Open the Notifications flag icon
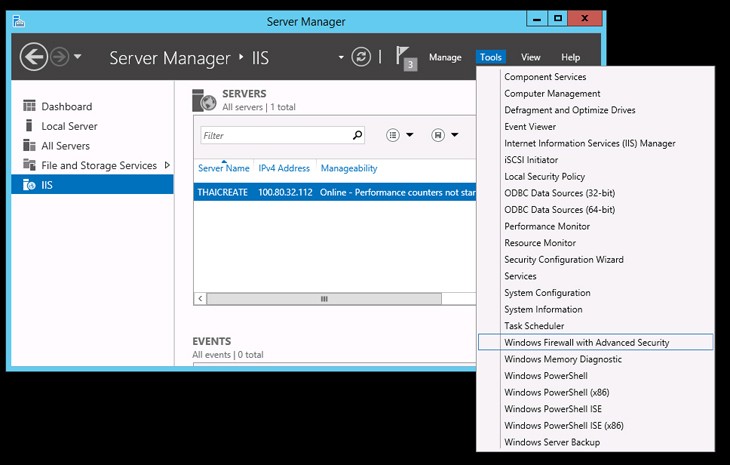 tap(406, 58)
